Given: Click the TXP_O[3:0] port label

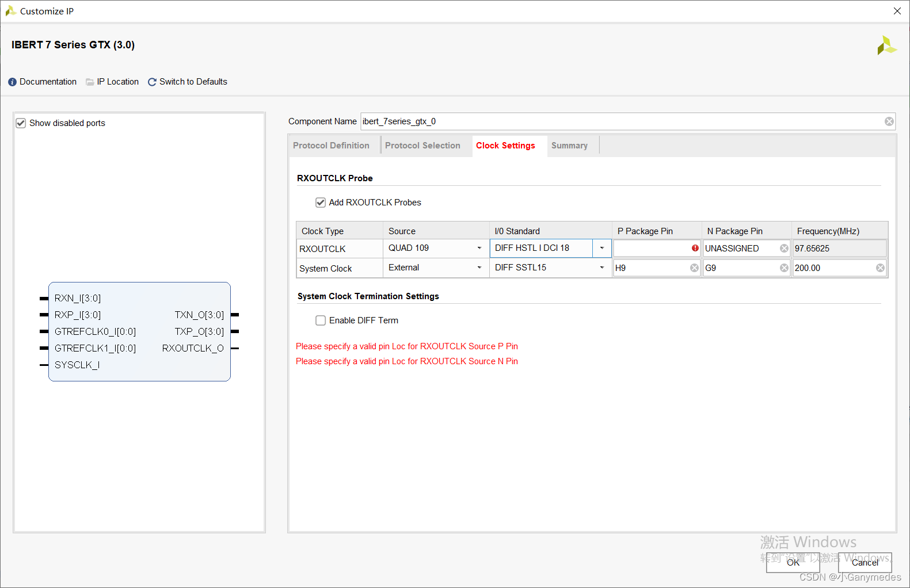Looking at the screenshot, I should (x=199, y=331).
